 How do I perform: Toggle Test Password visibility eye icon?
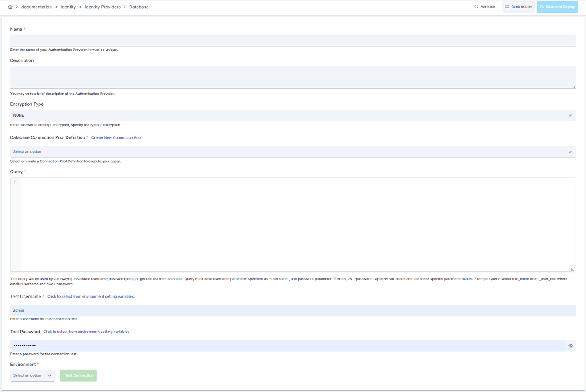coord(570,346)
